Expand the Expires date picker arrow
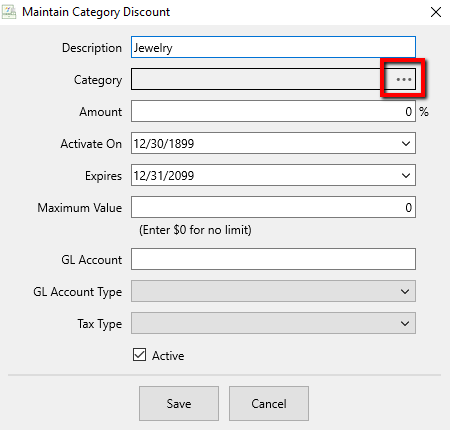 pos(406,176)
